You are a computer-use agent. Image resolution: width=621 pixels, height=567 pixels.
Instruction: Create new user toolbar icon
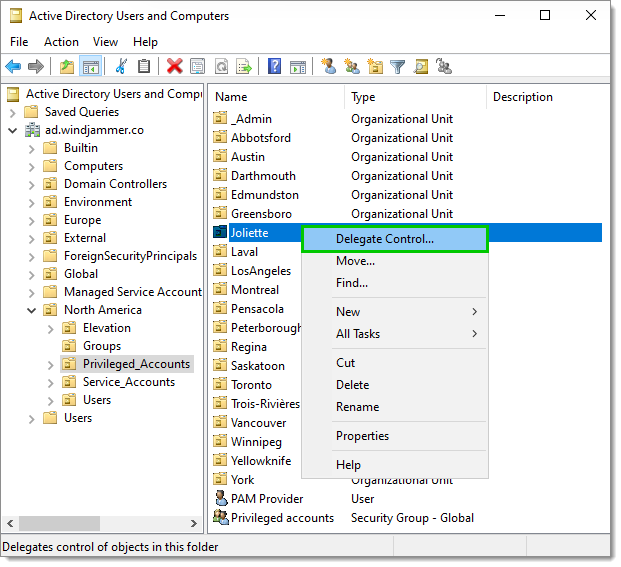click(328, 66)
